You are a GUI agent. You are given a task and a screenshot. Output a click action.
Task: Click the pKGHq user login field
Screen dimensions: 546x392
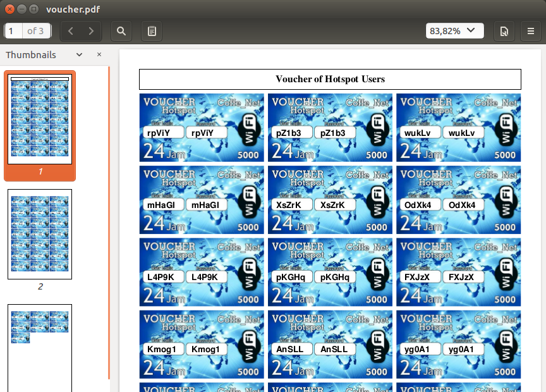pyautogui.click(x=292, y=277)
